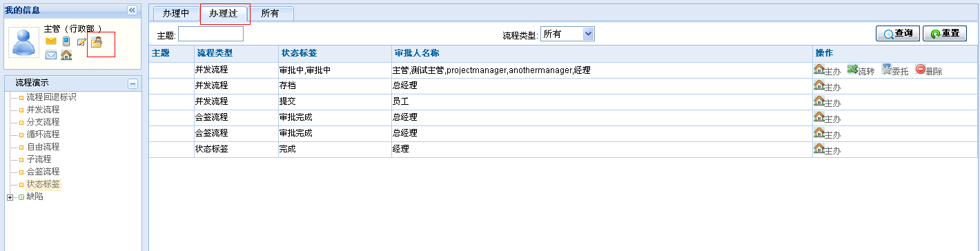Screen dimensions: 980x251
Task: Open the grey-blue envelope icon in 我的信息
Action: tap(51, 55)
